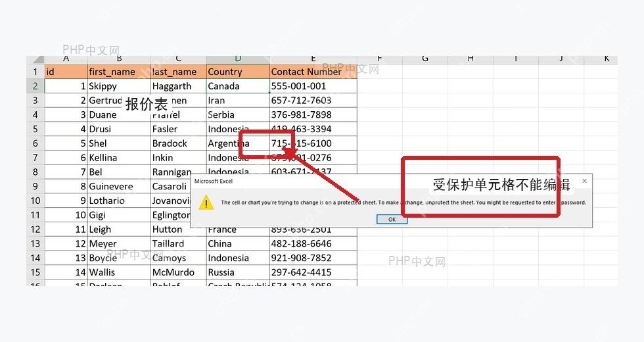
Task: Click cell containing 'Russia'
Action: (x=238, y=272)
